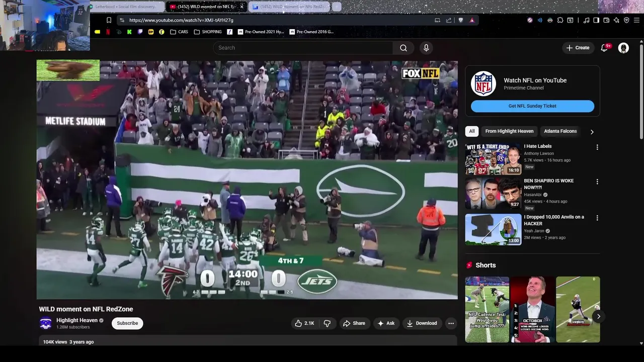
Task: Open the Leo AI sparkle icon
Action: click(x=616, y=20)
